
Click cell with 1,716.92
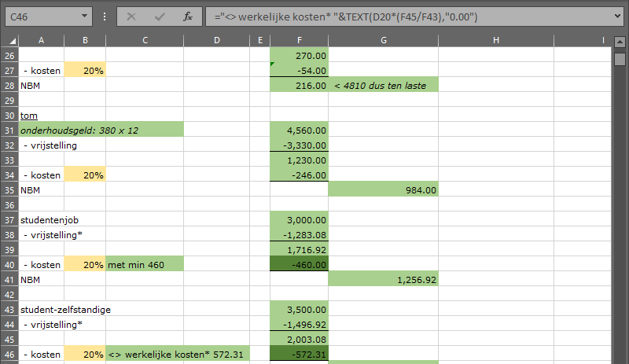pyautogui.click(x=300, y=250)
